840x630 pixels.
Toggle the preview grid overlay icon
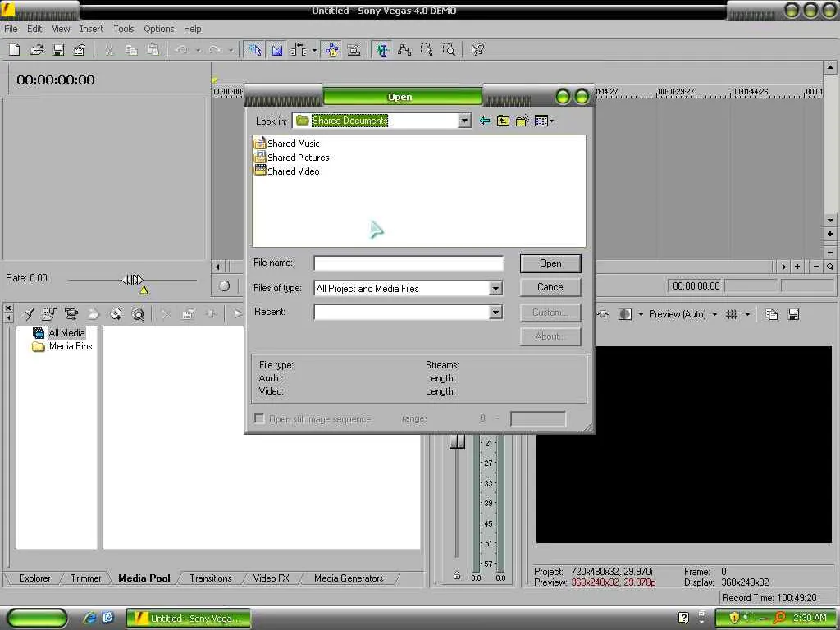(x=731, y=314)
